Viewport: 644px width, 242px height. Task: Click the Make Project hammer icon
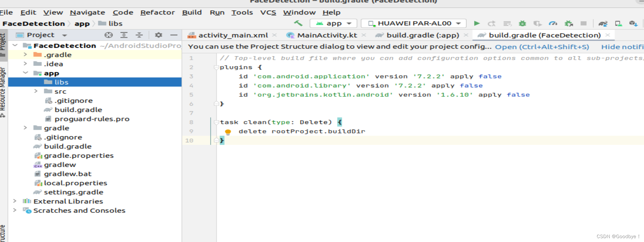(298, 23)
